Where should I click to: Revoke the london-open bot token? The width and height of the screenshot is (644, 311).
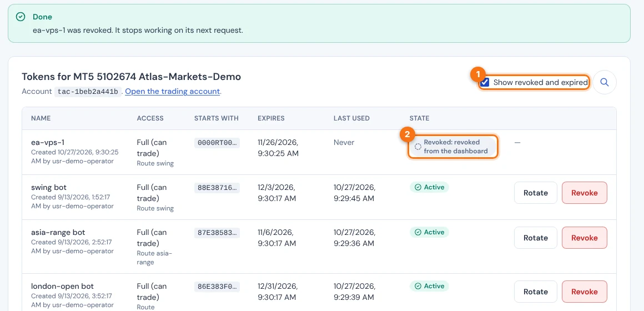click(x=585, y=292)
